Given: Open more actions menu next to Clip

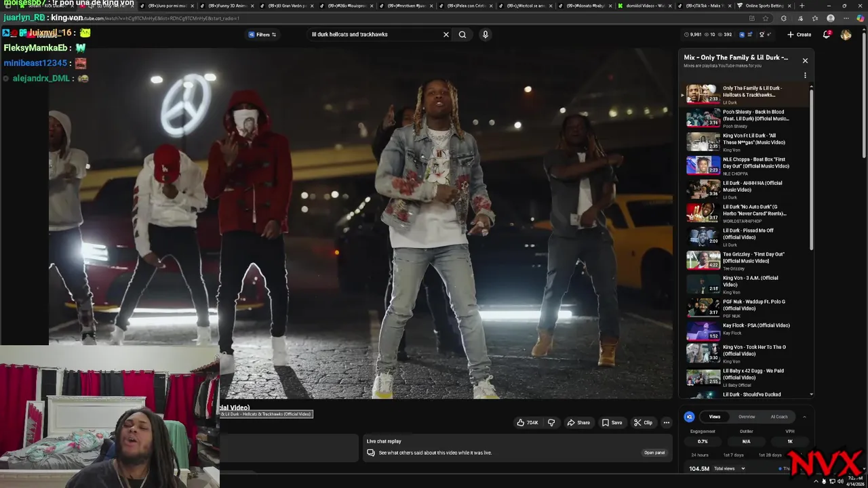Looking at the screenshot, I should pos(667,422).
